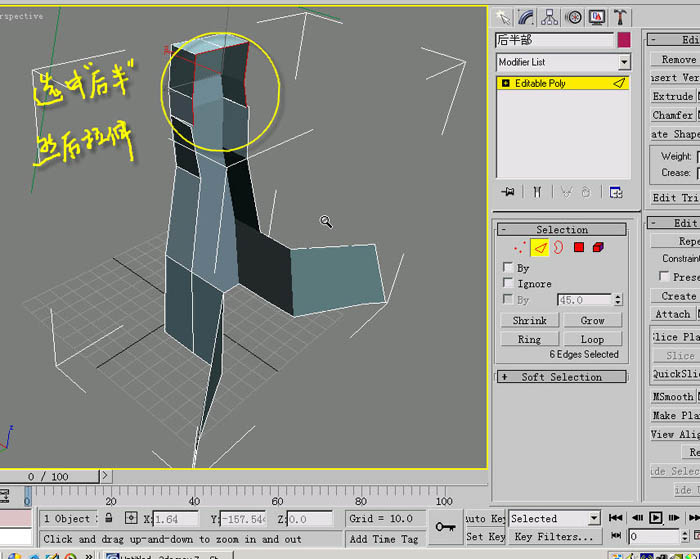The width and height of the screenshot is (700, 559).
Task: Open the Utilities hammer panel tab
Action: tap(620, 17)
